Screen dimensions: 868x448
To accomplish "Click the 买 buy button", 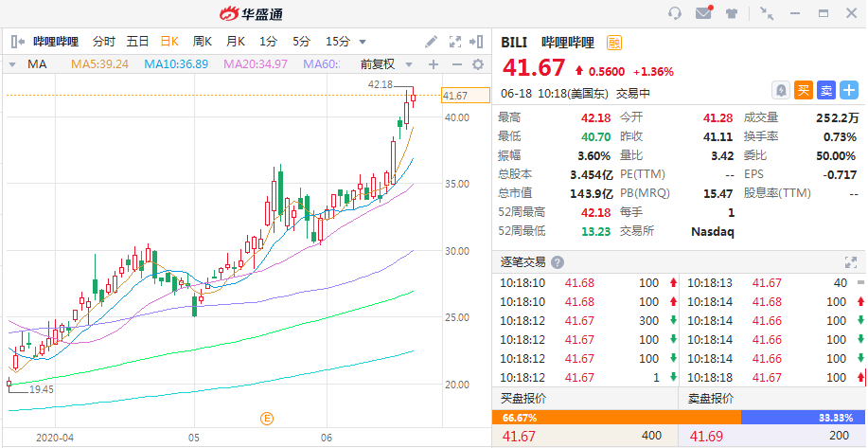I will [x=804, y=90].
